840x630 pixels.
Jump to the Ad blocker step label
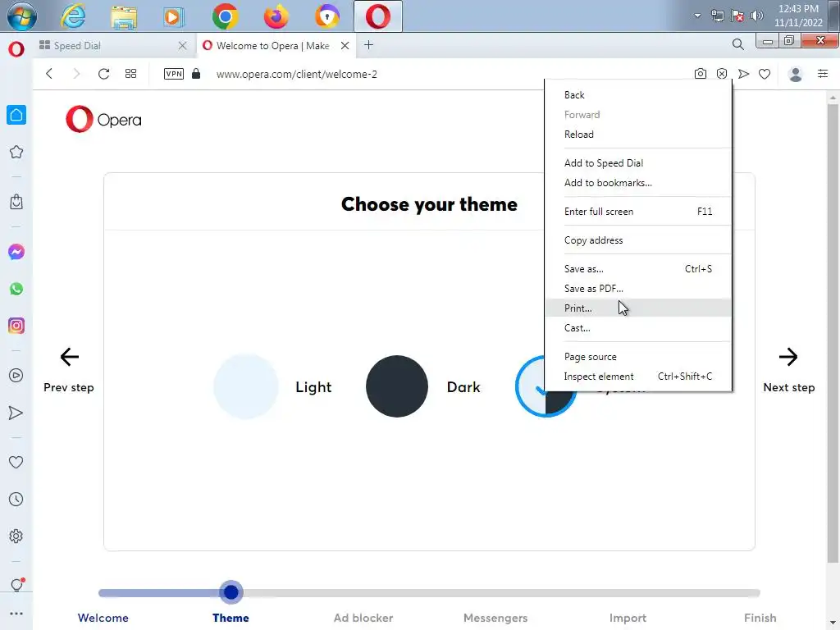(x=363, y=618)
